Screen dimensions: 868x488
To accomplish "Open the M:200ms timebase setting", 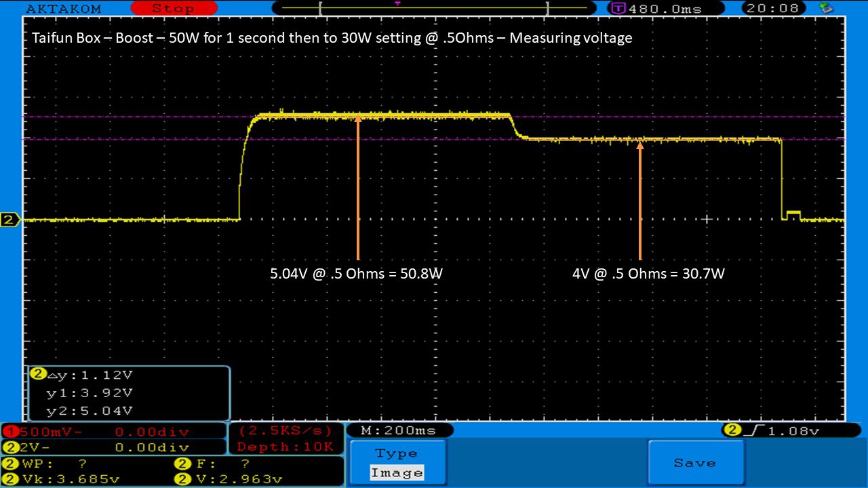I will click(x=399, y=430).
